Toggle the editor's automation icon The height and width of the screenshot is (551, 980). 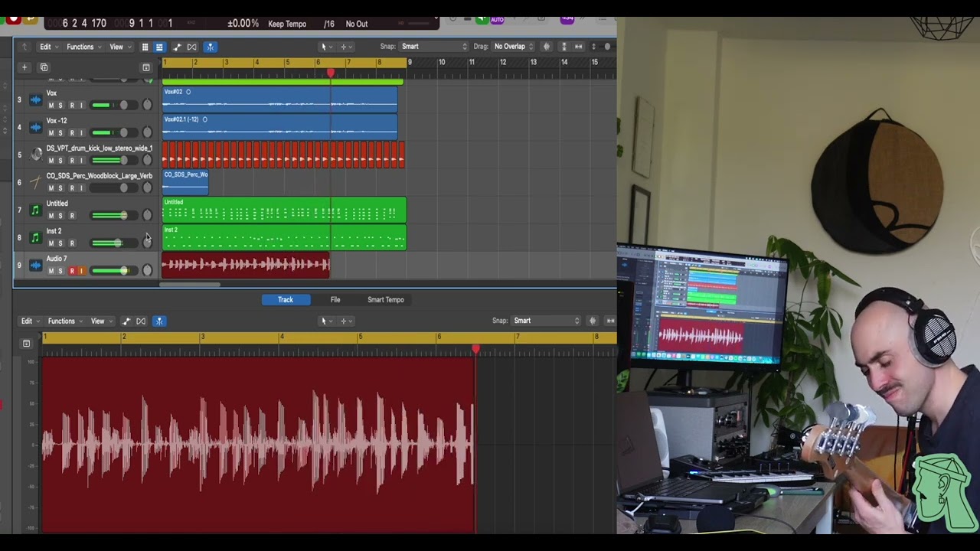tap(126, 321)
